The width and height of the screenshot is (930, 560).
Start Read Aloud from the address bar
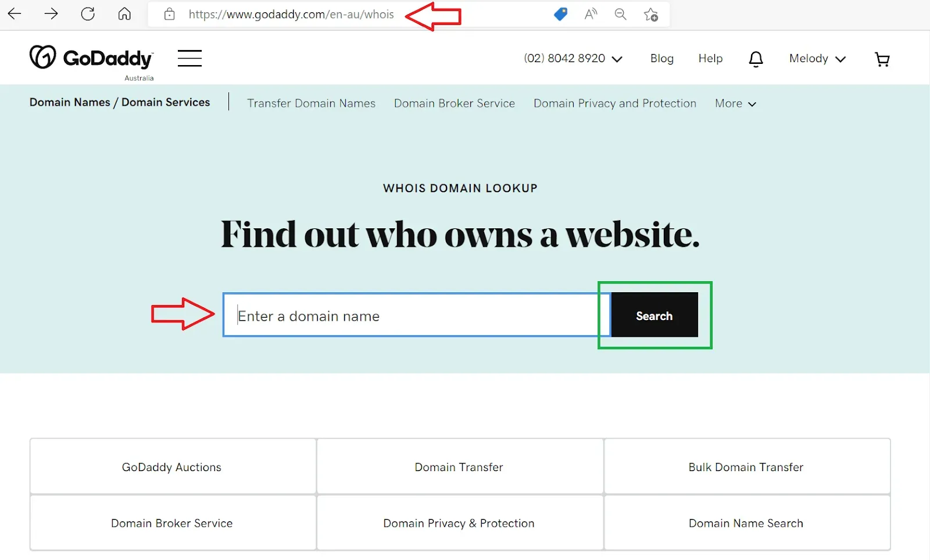(591, 14)
